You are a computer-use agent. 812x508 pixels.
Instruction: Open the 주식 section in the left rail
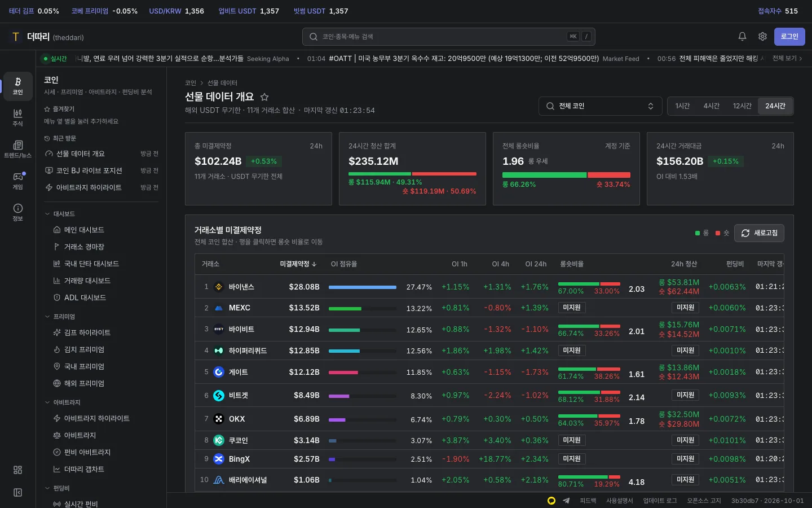[17, 118]
